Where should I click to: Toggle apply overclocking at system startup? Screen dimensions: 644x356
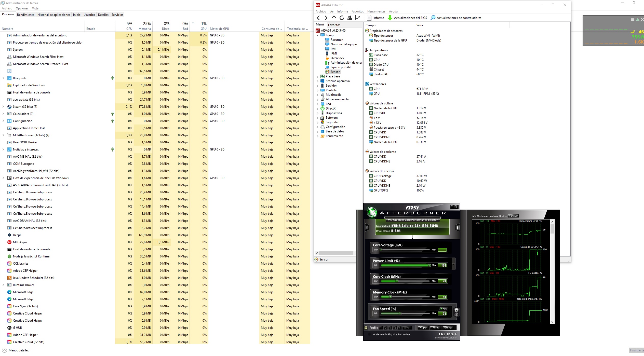click(370, 334)
